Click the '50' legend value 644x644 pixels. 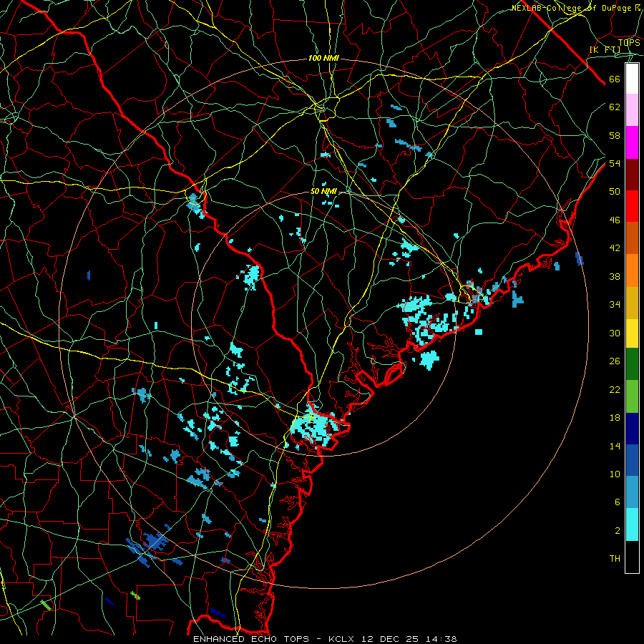click(x=615, y=192)
